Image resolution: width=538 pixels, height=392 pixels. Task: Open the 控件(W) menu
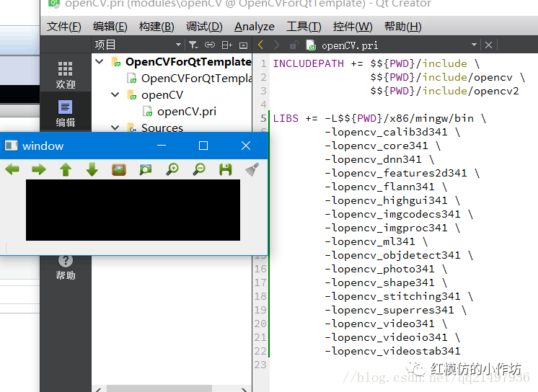pyautogui.click(x=353, y=27)
